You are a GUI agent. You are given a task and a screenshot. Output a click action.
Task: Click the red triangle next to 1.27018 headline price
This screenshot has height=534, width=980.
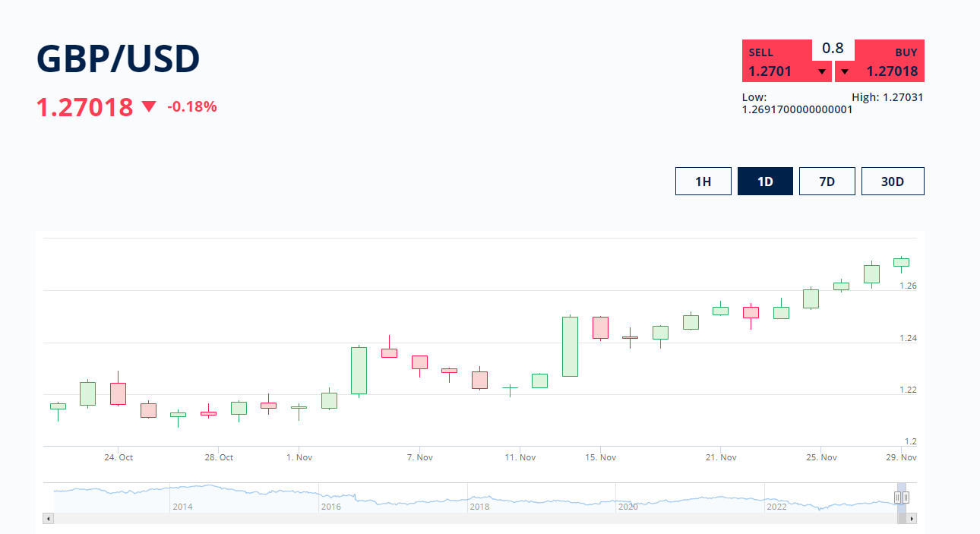pyautogui.click(x=149, y=107)
